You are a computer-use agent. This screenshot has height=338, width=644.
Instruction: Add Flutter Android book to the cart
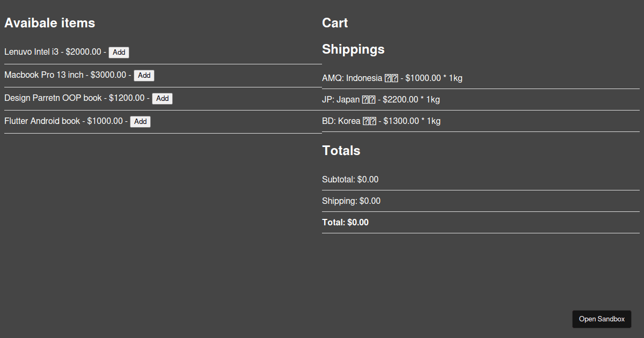click(x=140, y=121)
